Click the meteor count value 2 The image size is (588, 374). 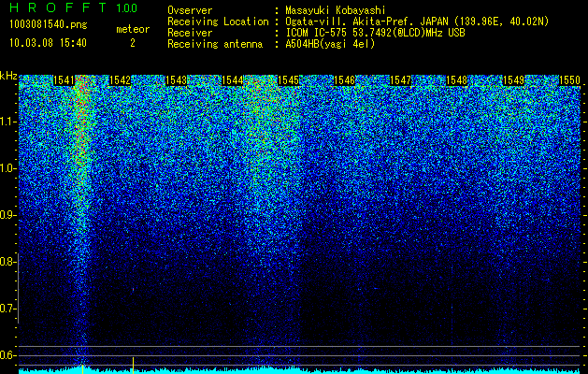click(x=133, y=43)
